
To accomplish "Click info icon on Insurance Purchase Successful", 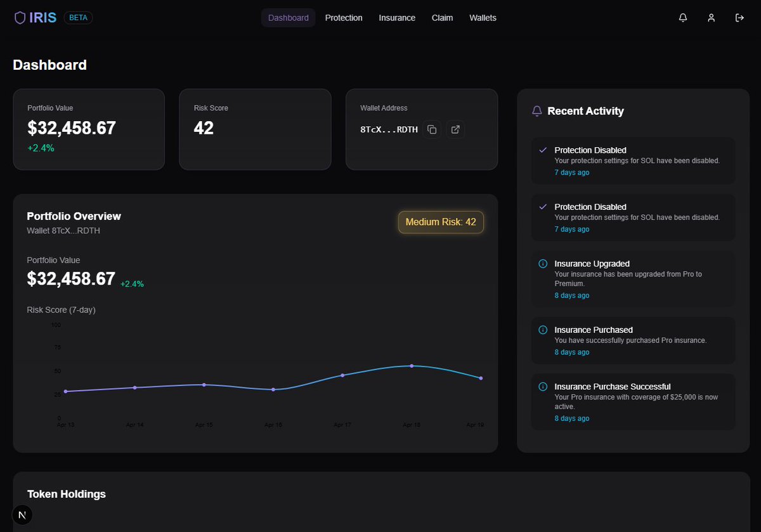I will tap(543, 387).
